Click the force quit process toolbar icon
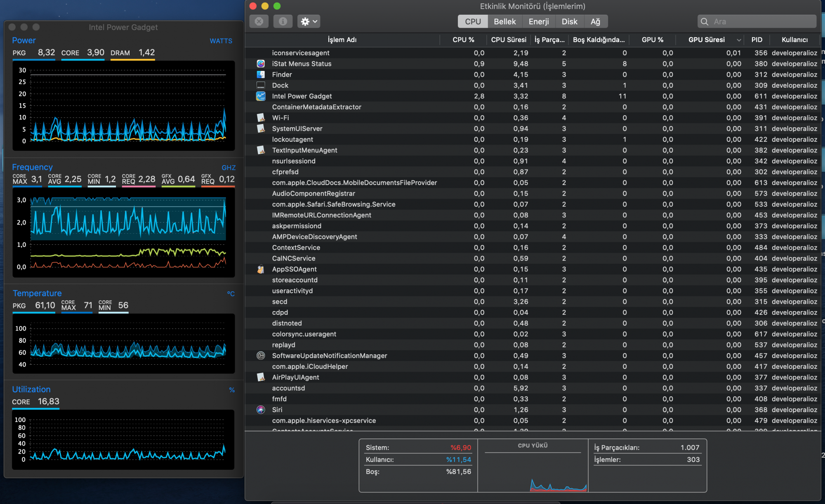The width and height of the screenshot is (825, 504). coord(259,21)
